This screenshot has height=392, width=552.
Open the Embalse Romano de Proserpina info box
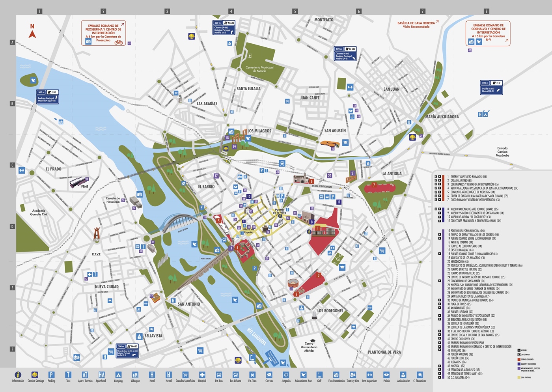103,33
